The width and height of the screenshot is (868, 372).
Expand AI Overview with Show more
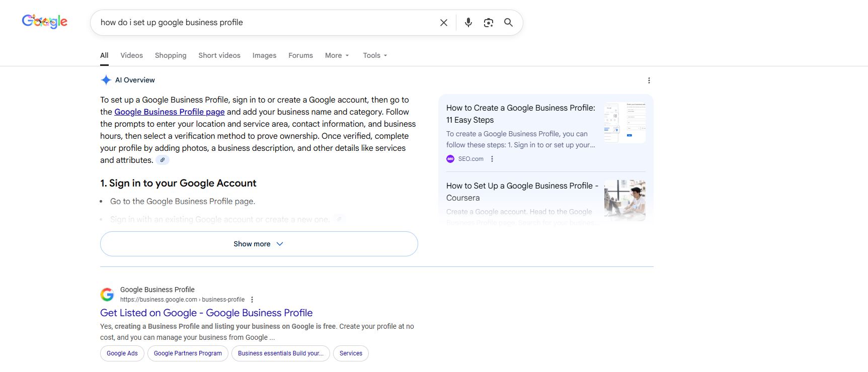pos(259,244)
